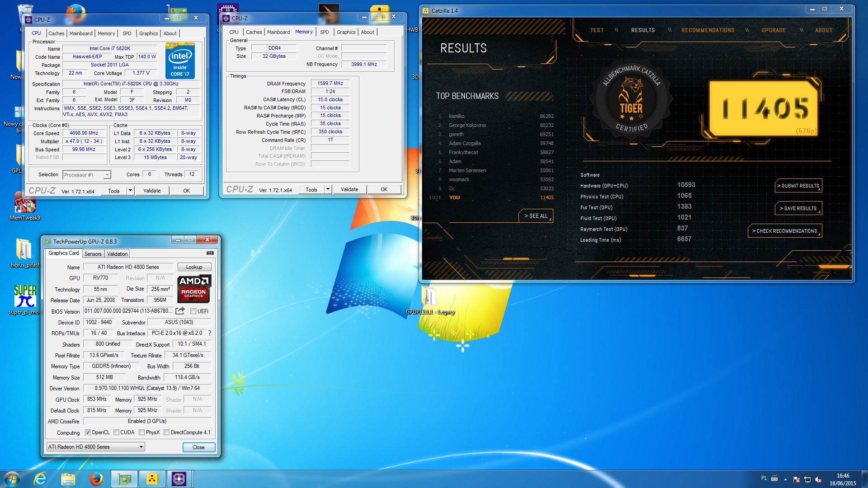This screenshot has height=488, width=868.
Task: Open MemTweakIt desktop shortcut
Action: point(24,207)
